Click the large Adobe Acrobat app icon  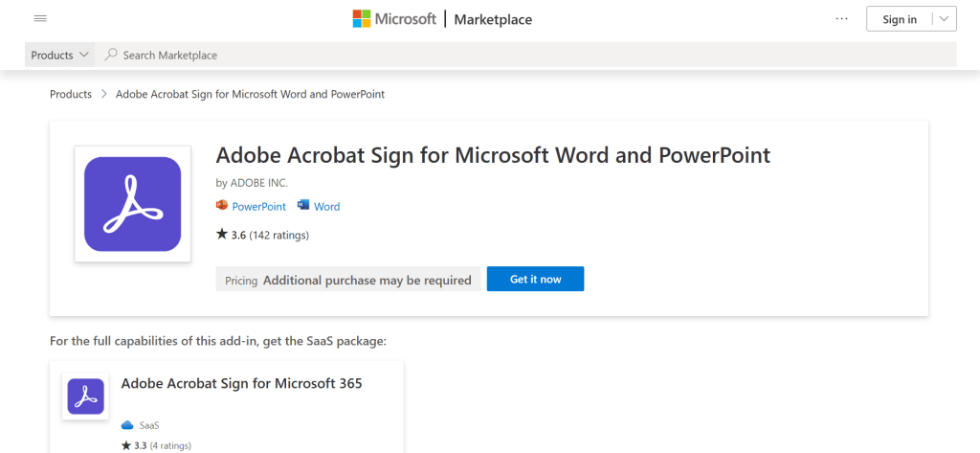click(132, 204)
